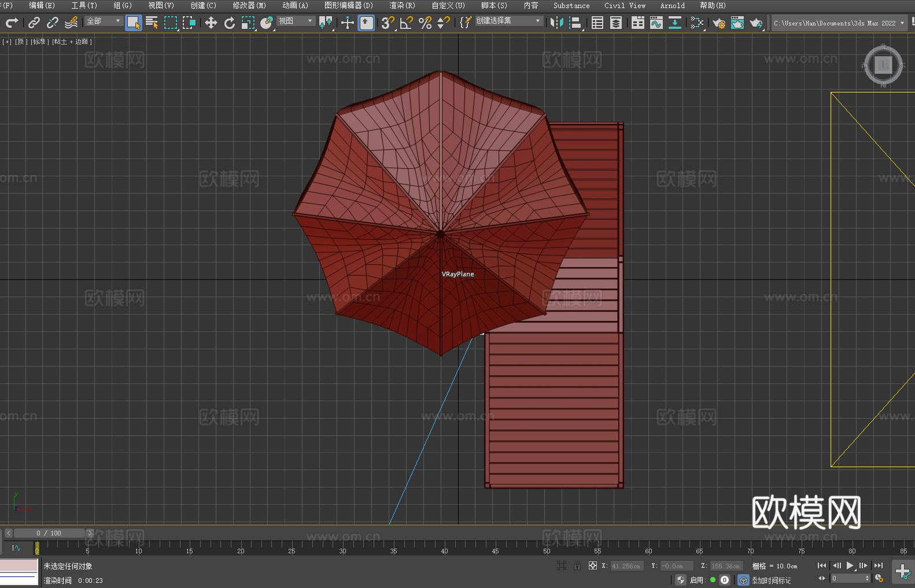This screenshot has height=588, width=915.
Task: Click the Align tool icon
Action: pyautogui.click(x=575, y=23)
